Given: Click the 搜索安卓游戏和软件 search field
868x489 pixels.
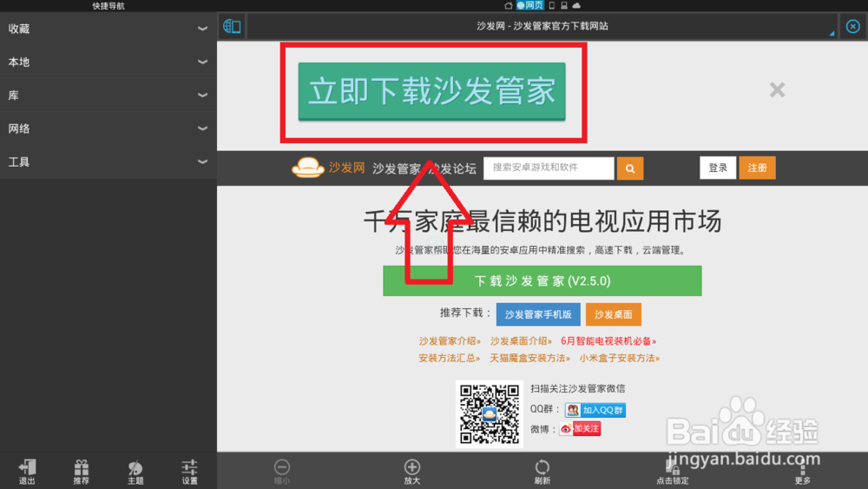Looking at the screenshot, I should (549, 169).
